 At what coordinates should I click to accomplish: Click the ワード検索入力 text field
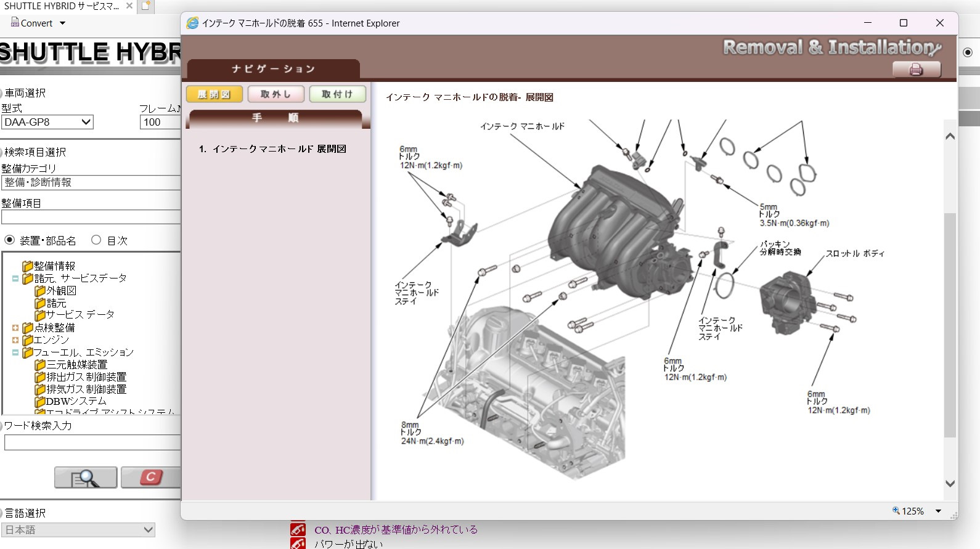pyautogui.click(x=92, y=442)
